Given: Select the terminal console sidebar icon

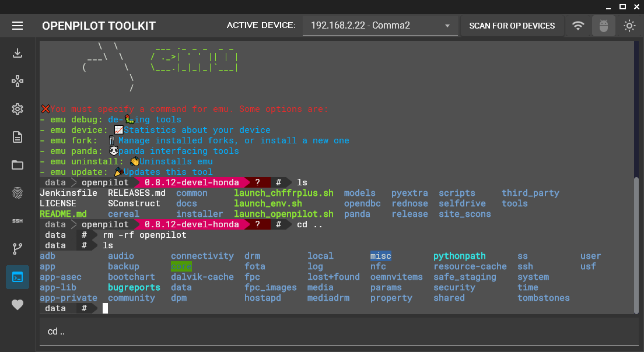Looking at the screenshot, I should click(x=17, y=277).
